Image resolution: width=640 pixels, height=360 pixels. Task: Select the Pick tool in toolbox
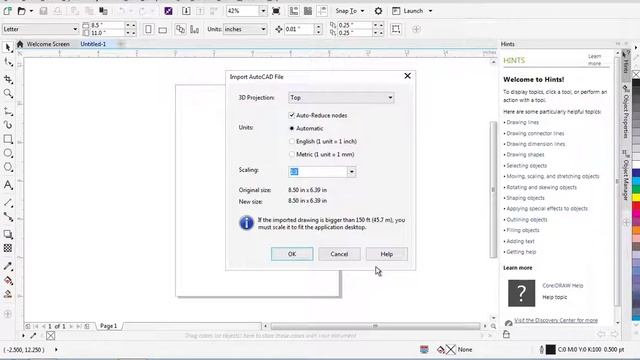(x=8, y=47)
